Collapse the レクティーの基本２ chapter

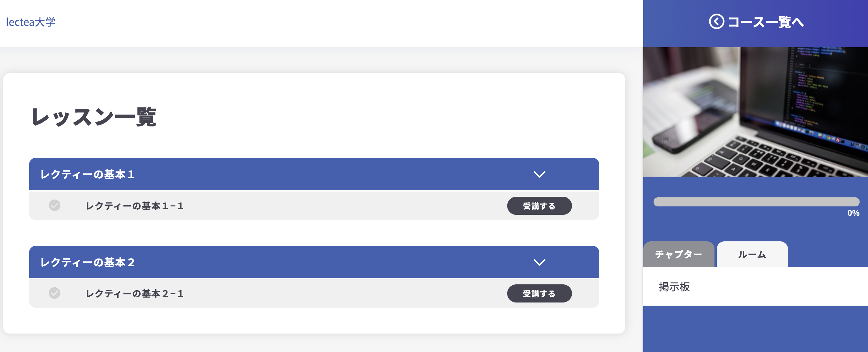point(541,262)
